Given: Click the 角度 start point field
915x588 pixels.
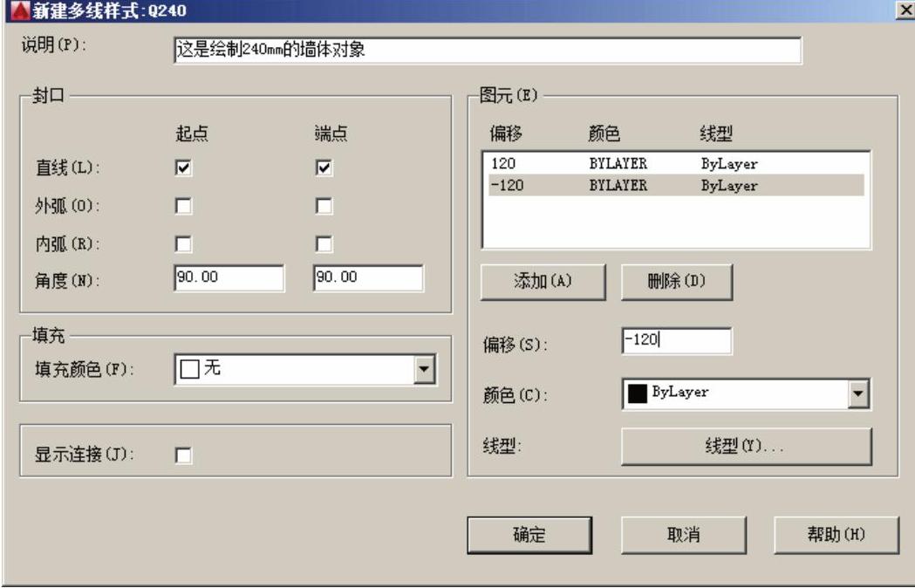Looking at the screenshot, I should click(229, 278).
